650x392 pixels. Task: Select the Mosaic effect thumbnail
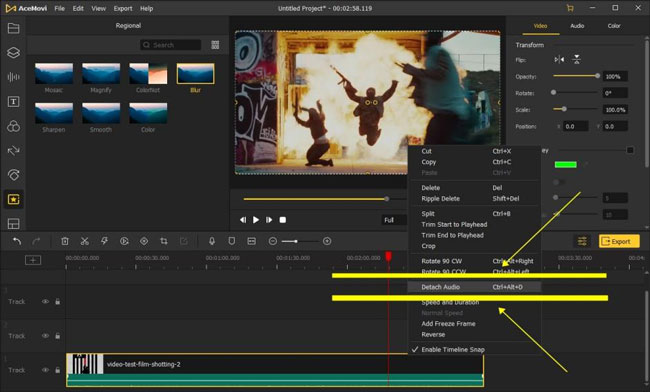tap(54, 74)
